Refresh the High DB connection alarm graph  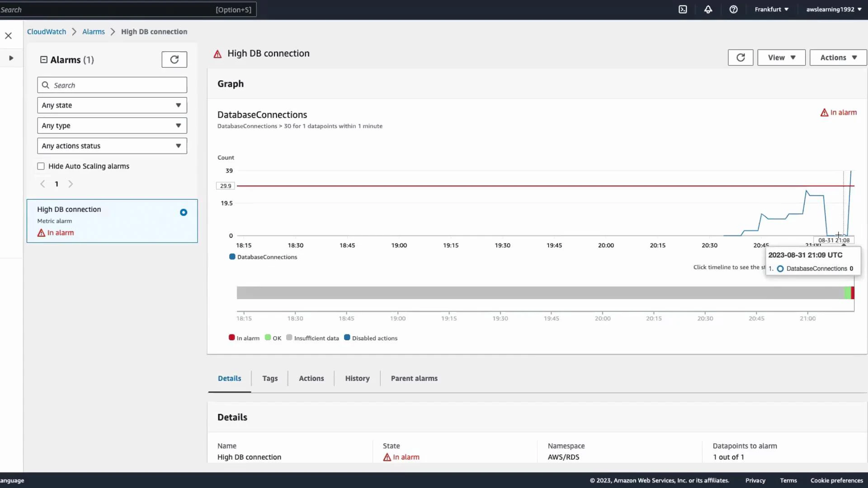click(x=741, y=57)
